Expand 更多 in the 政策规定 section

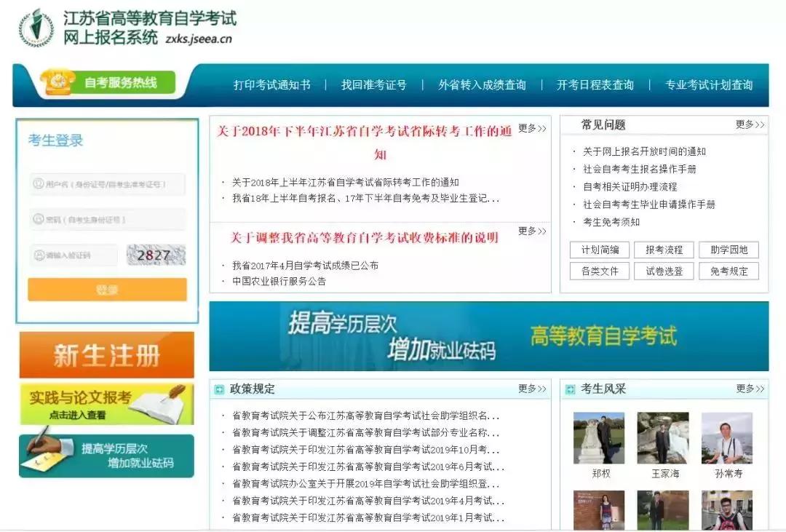click(531, 389)
